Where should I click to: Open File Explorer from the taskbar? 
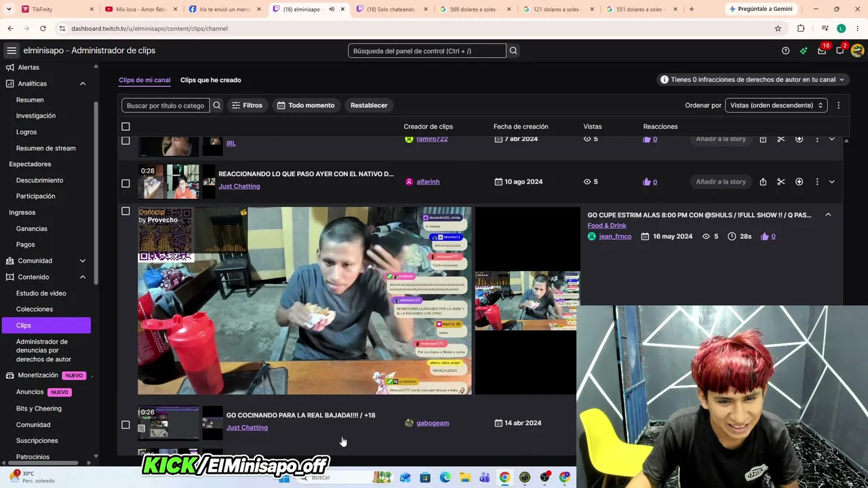tap(465, 477)
